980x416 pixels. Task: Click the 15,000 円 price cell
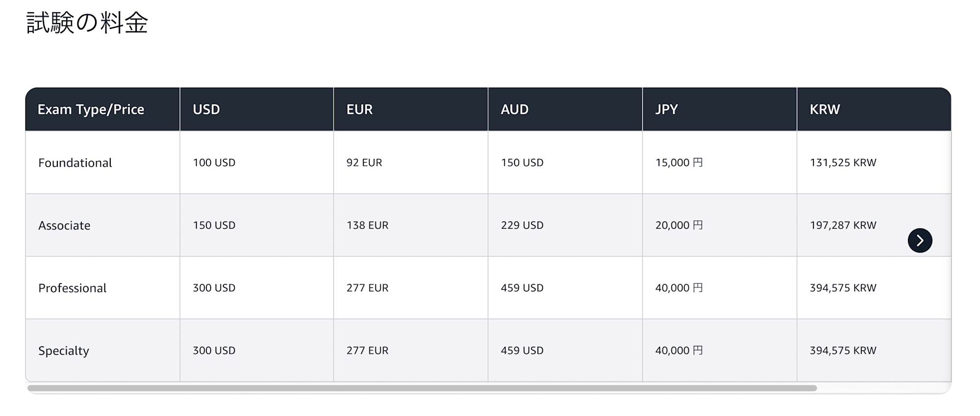(x=679, y=163)
